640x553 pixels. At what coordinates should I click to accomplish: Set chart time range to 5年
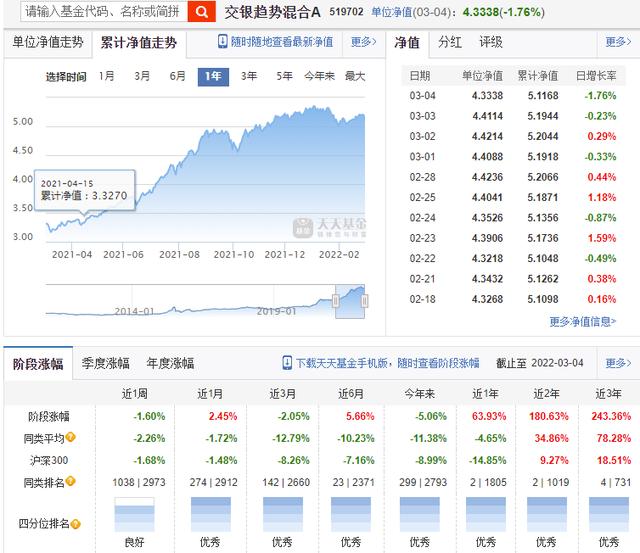[x=284, y=76]
